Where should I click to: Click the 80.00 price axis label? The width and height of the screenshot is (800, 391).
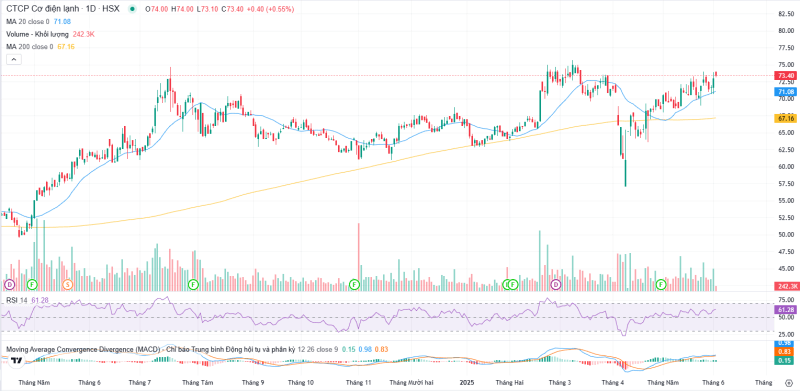click(786, 31)
